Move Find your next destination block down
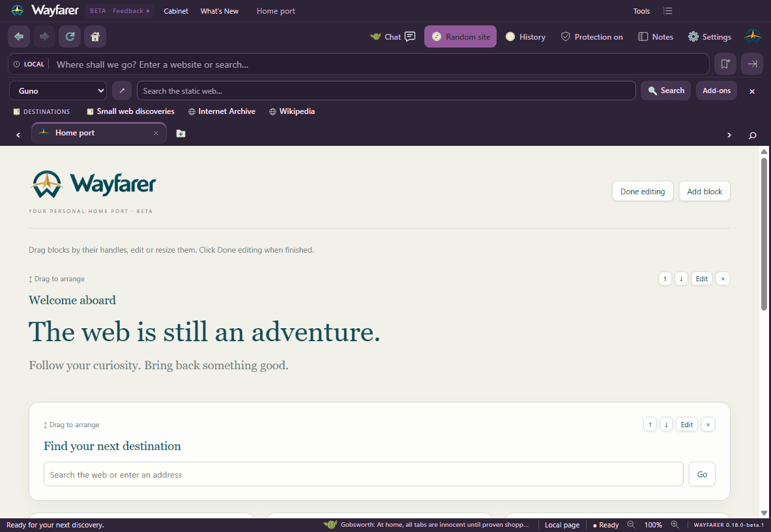The height and width of the screenshot is (532, 771). [666, 425]
